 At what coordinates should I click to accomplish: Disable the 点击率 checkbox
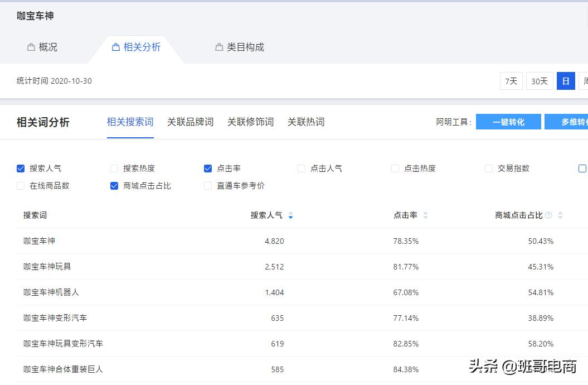tap(208, 168)
